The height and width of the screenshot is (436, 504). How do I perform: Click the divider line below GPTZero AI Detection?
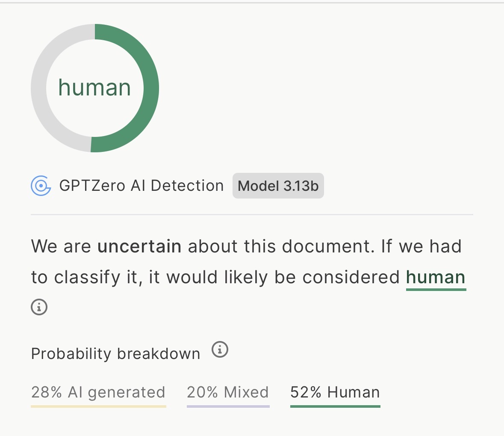click(x=252, y=214)
